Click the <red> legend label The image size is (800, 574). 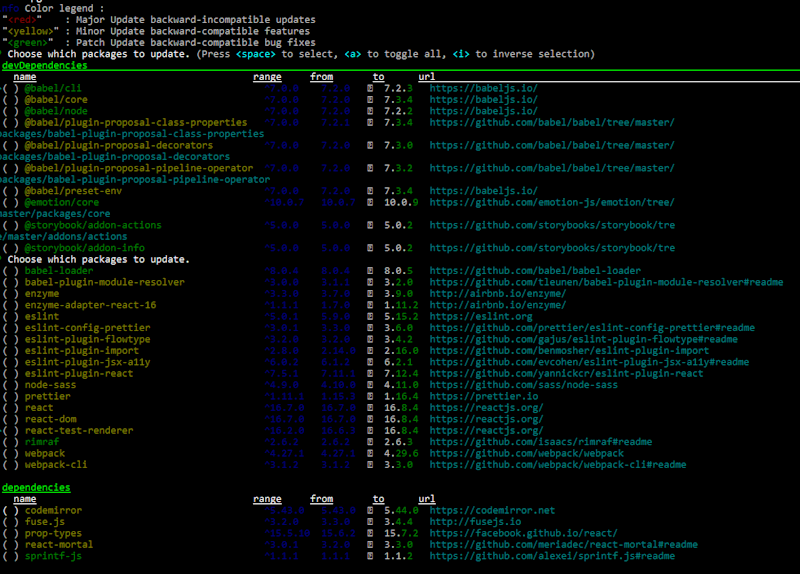[x=22, y=20]
